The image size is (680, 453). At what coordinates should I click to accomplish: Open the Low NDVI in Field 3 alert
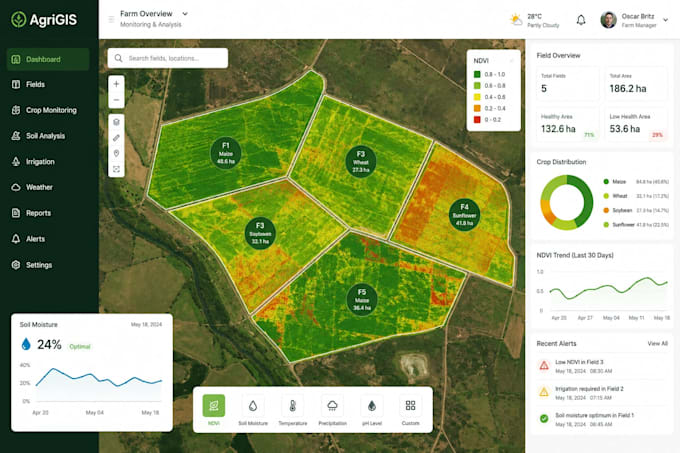coord(602,367)
